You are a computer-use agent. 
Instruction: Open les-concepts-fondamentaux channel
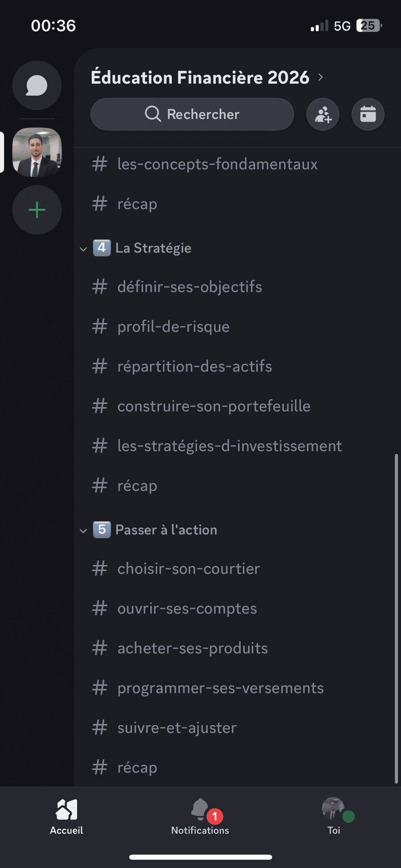pyautogui.click(x=217, y=164)
